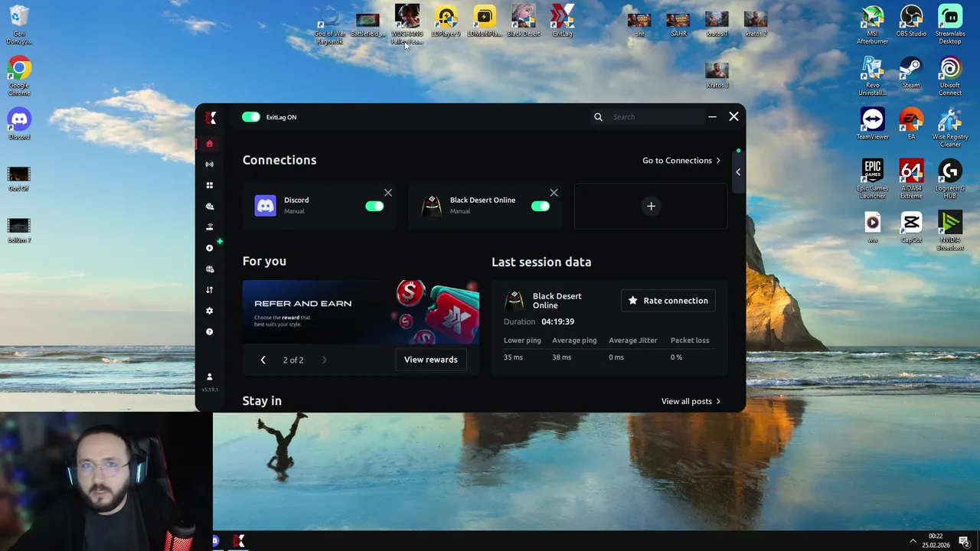The height and width of the screenshot is (551, 980).
Task: Click View rewards button
Action: (431, 360)
